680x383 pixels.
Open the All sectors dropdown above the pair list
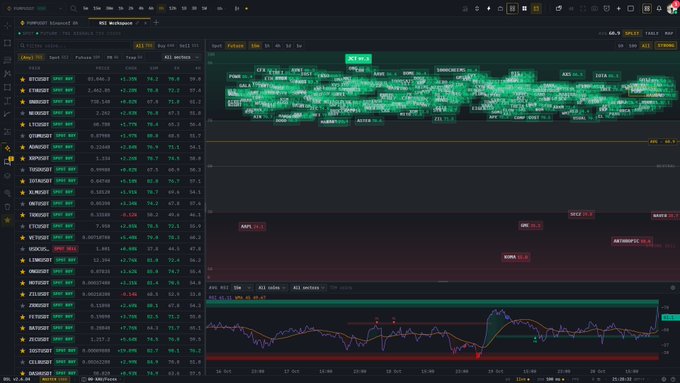(181, 57)
